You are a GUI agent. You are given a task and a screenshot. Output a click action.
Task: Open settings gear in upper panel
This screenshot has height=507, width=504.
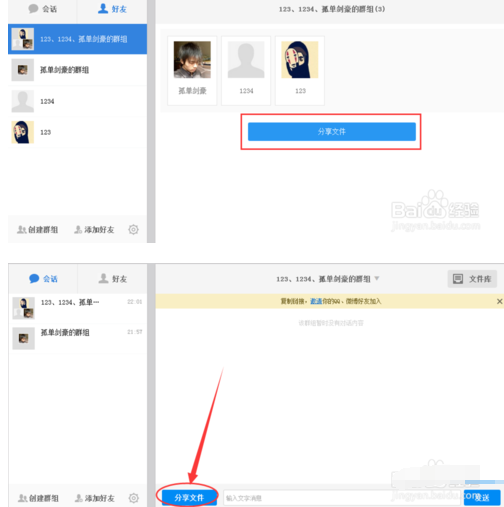point(133,229)
